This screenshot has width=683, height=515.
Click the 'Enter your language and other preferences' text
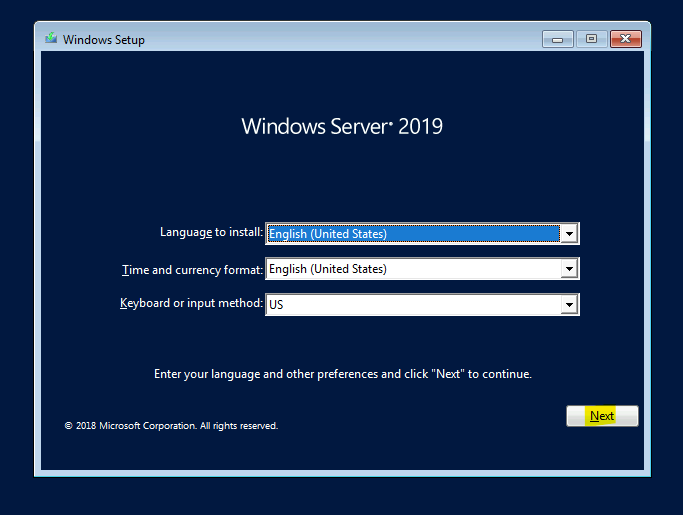click(x=343, y=374)
